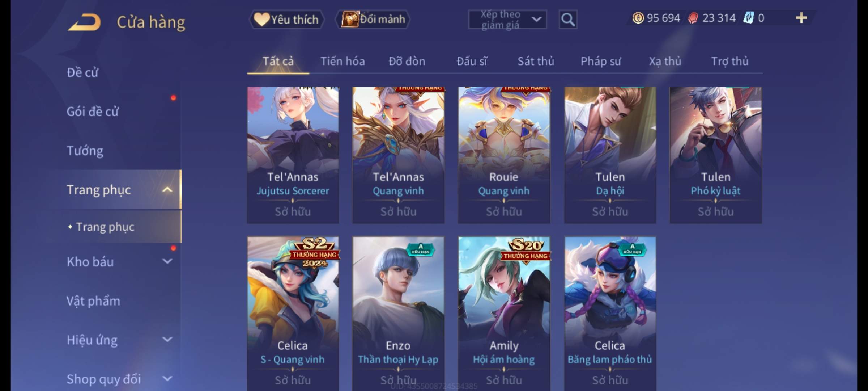Expand the Hiệu ứng sidebar section
The width and height of the screenshot is (868, 391).
click(x=167, y=340)
